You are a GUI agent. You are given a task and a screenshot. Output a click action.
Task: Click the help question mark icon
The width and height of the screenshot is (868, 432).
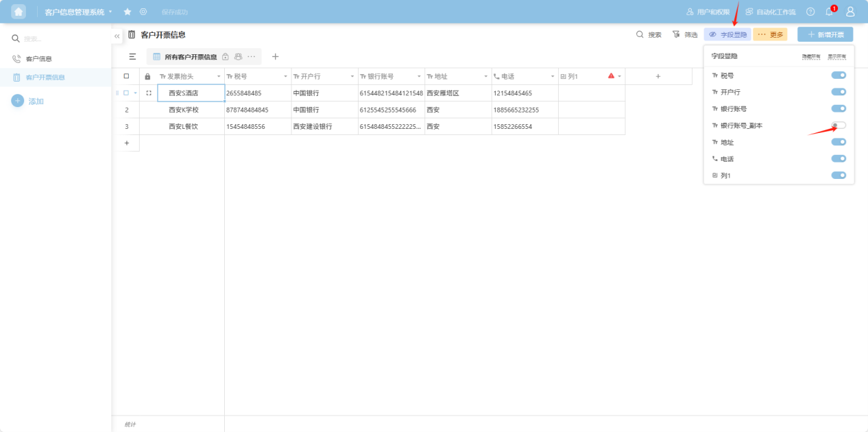click(x=810, y=12)
